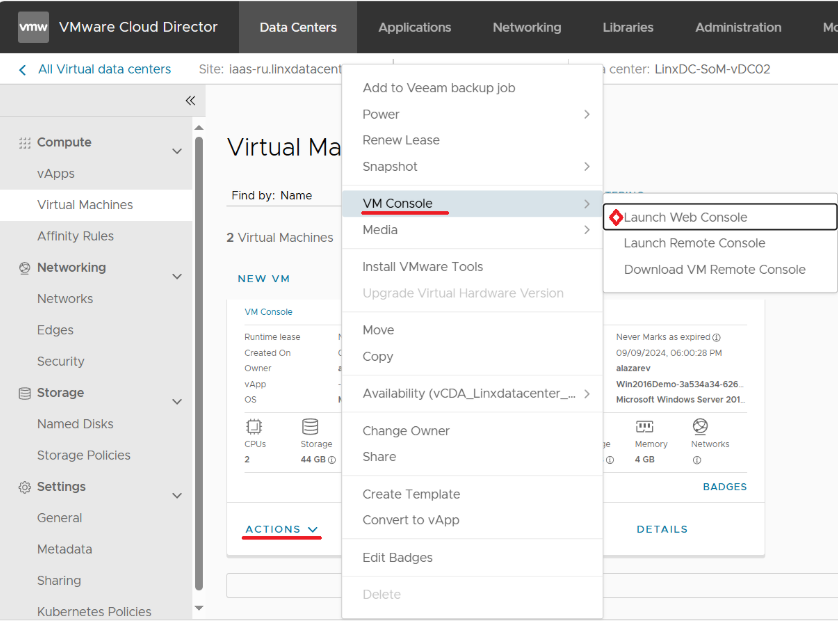Go back to All Virtual data centers
The height and width of the screenshot is (624, 838).
(105, 69)
